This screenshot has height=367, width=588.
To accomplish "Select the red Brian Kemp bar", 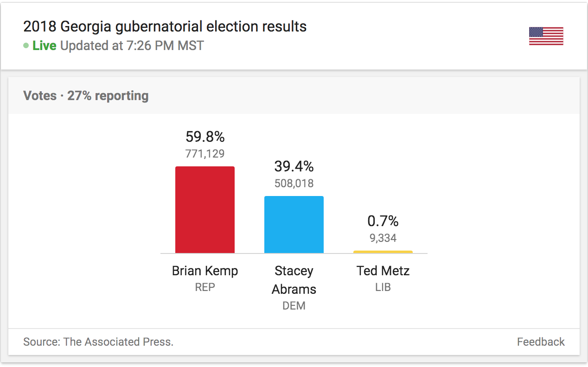I will pos(205,209).
